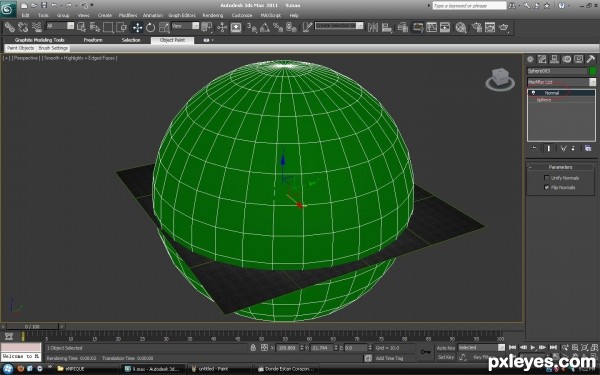Click the Mirror tool icon

coord(373,27)
